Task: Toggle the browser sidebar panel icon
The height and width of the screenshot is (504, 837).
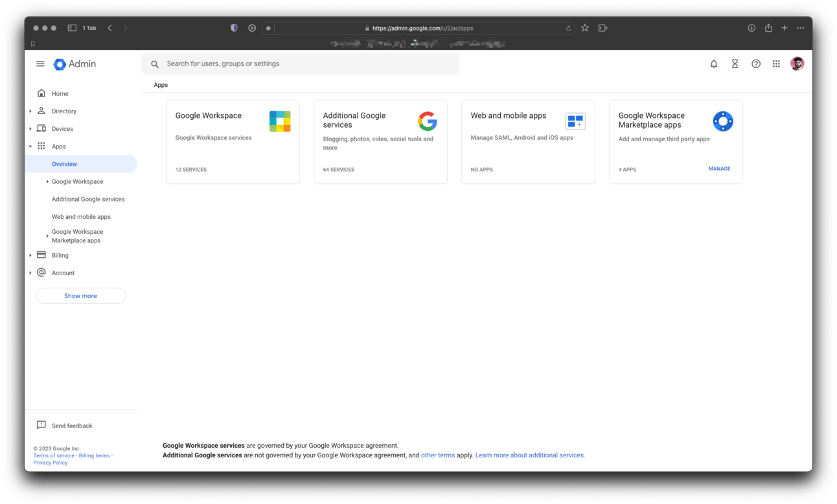Action: click(72, 28)
